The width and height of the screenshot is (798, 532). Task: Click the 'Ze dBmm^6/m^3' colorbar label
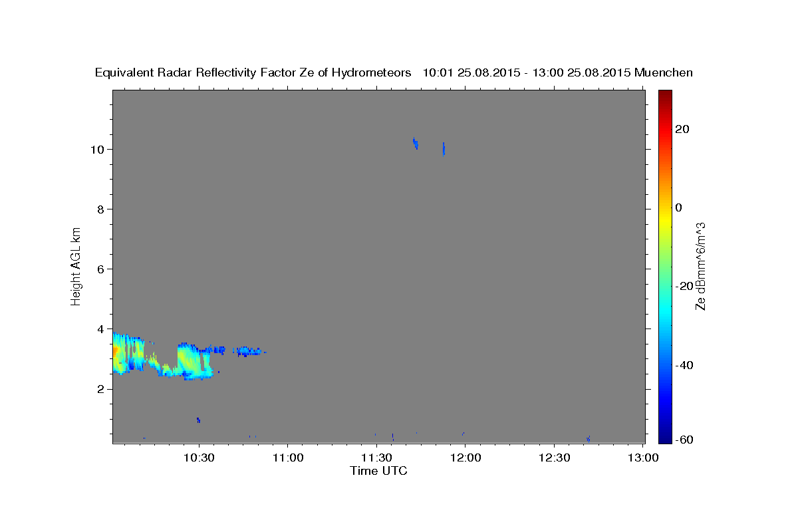point(700,266)
